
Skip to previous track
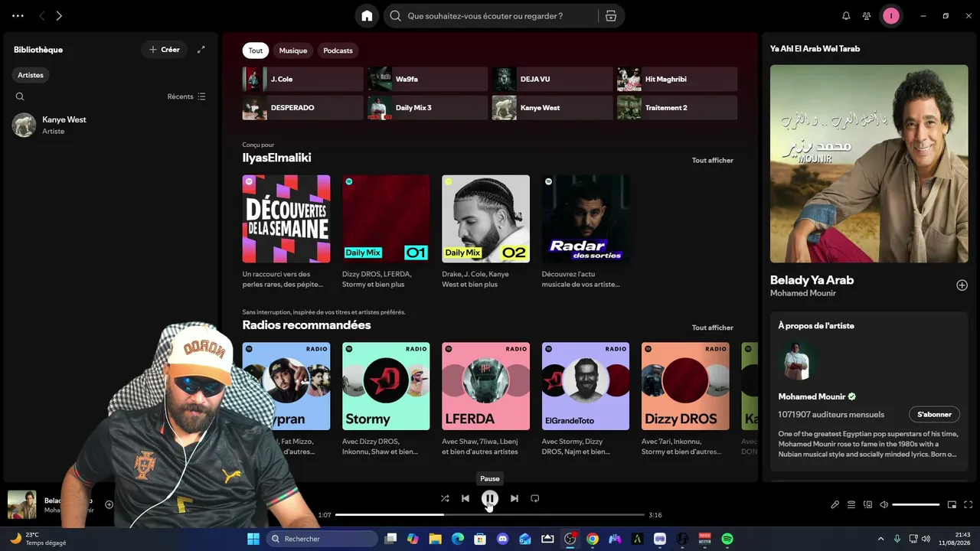tap(465, 498)
